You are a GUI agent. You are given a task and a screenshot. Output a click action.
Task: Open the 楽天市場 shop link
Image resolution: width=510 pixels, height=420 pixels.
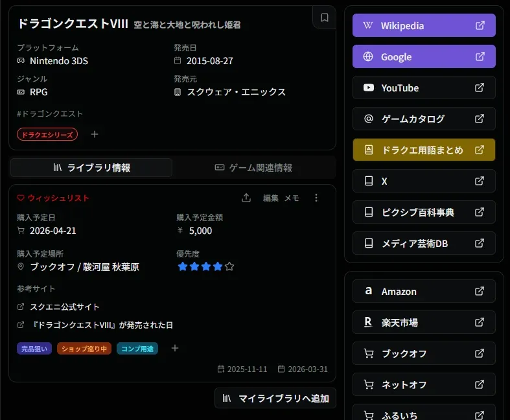(424, 322)
